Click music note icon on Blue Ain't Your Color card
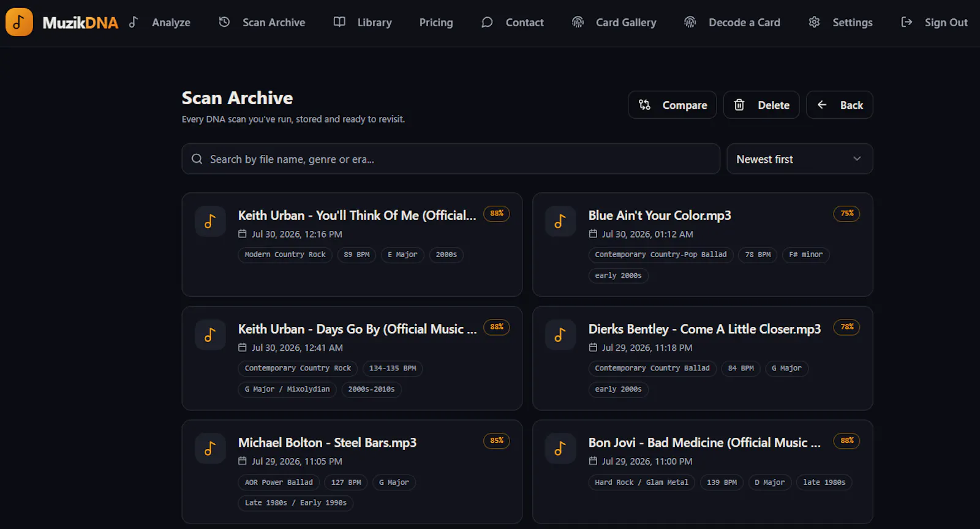Image resolution: width=980 pixels, height=529 pixels. (x=560, y=221)
